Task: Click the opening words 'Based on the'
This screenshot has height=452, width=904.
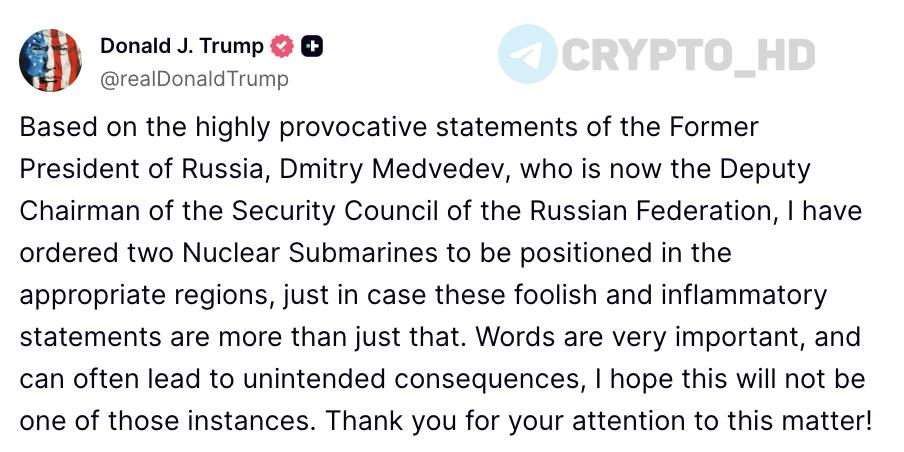Action: 104,127
